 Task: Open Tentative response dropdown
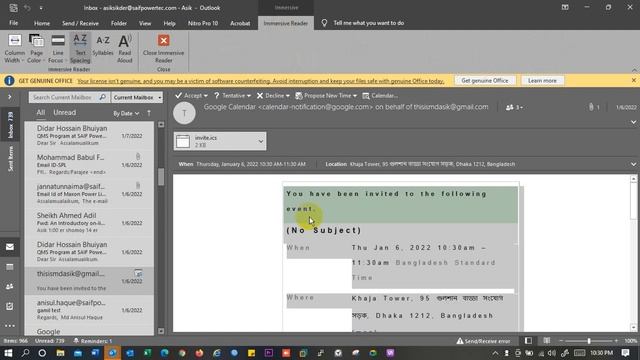(232, 96)
